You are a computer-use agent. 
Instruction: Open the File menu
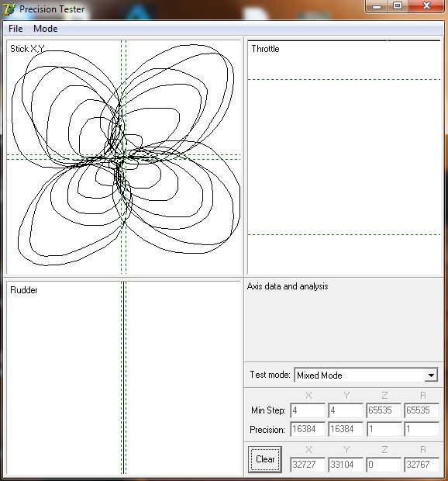pos(16,29)
